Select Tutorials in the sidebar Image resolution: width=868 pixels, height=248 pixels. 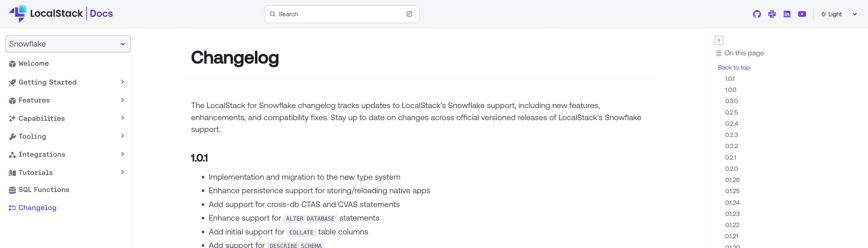(x=35, y=172)
